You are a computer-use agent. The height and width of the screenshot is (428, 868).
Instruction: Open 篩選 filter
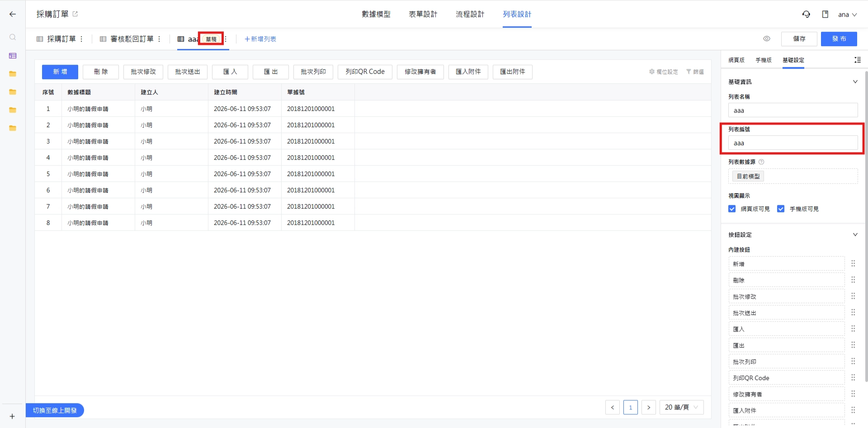coord(695,71)
